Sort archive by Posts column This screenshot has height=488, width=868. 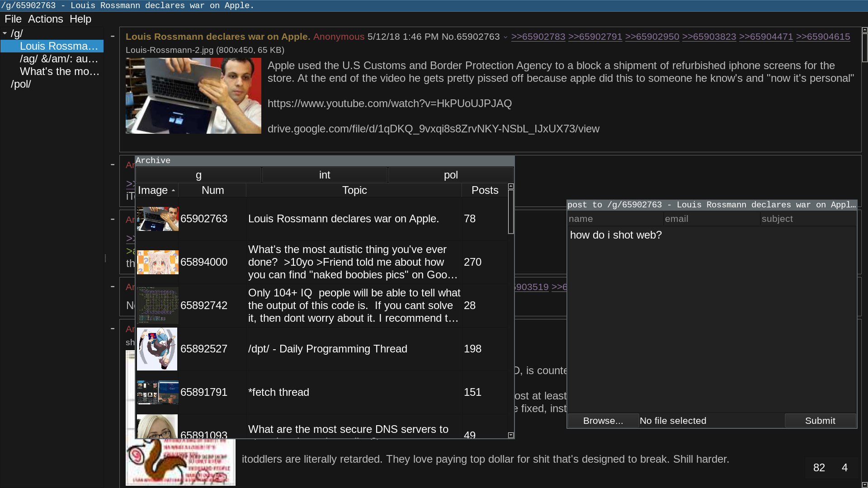pyautogui.click(x=485, y=190)
